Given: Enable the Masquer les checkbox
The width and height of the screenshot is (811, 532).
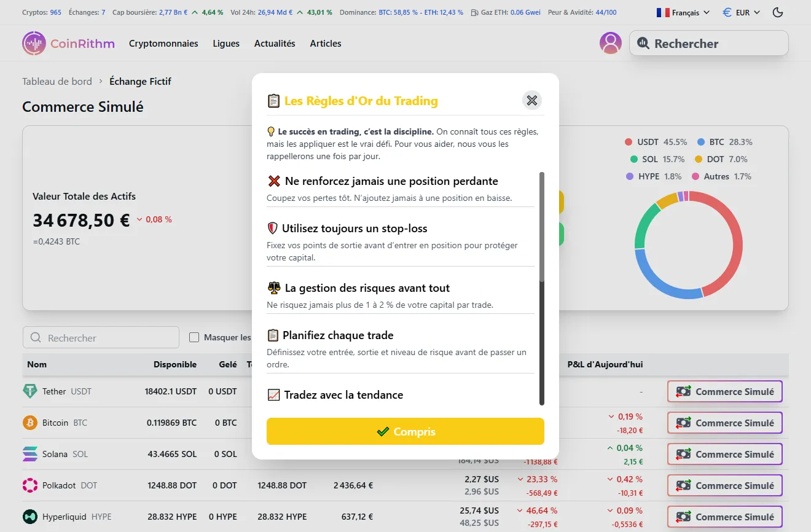Looking at the screenshot, I should (195, 337).
